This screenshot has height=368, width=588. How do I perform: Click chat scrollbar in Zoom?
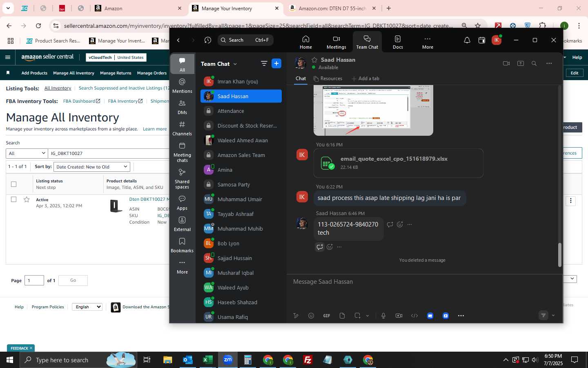tap(560, 255)
